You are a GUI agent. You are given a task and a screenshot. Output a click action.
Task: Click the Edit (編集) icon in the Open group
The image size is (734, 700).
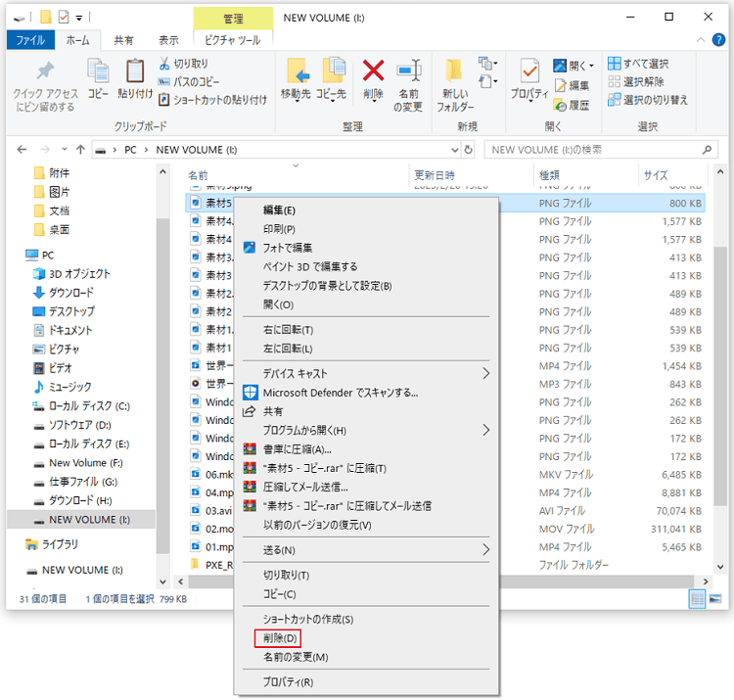(x=560, y=86)
